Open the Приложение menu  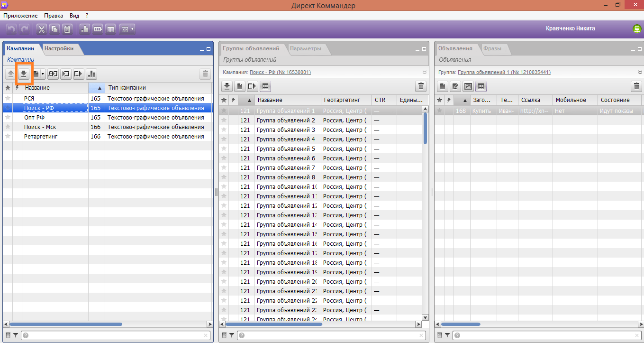[x=20, y=16]
